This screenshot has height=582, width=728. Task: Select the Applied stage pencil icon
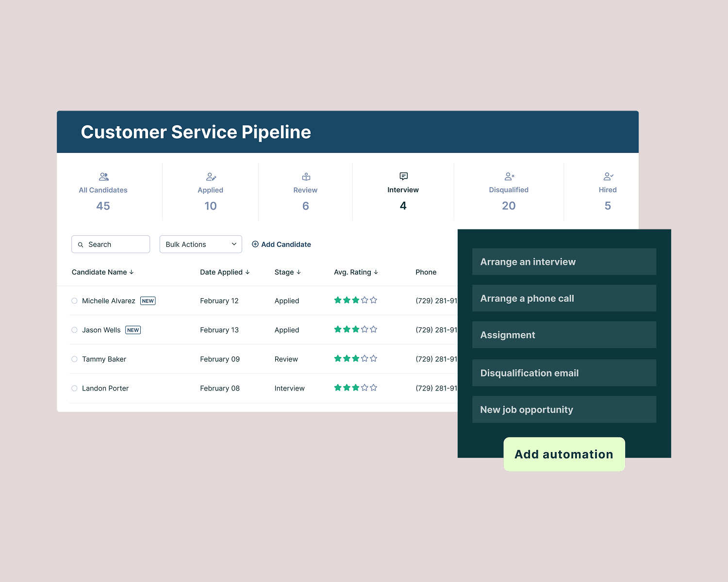(x=210, y=177)
